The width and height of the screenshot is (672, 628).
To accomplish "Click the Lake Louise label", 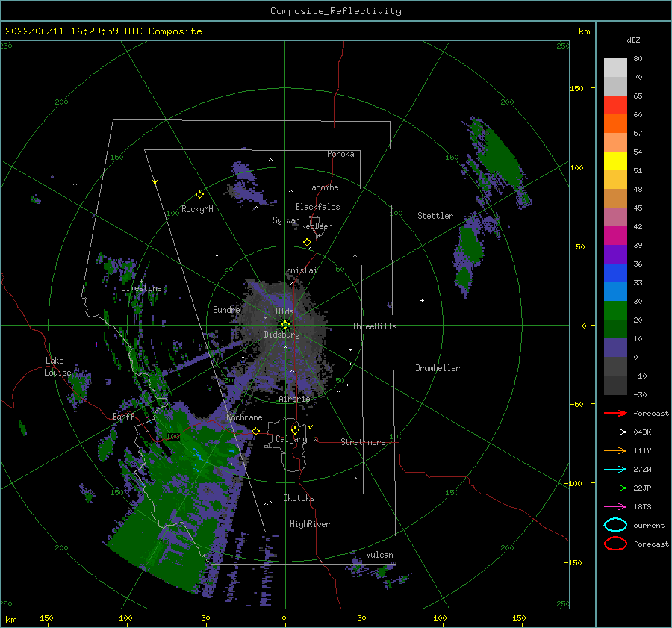I will pyautogui.click(x=57, y=367).
